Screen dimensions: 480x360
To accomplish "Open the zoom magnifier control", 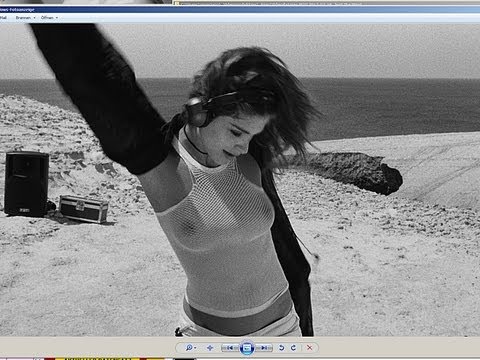I will coord(189,348).
